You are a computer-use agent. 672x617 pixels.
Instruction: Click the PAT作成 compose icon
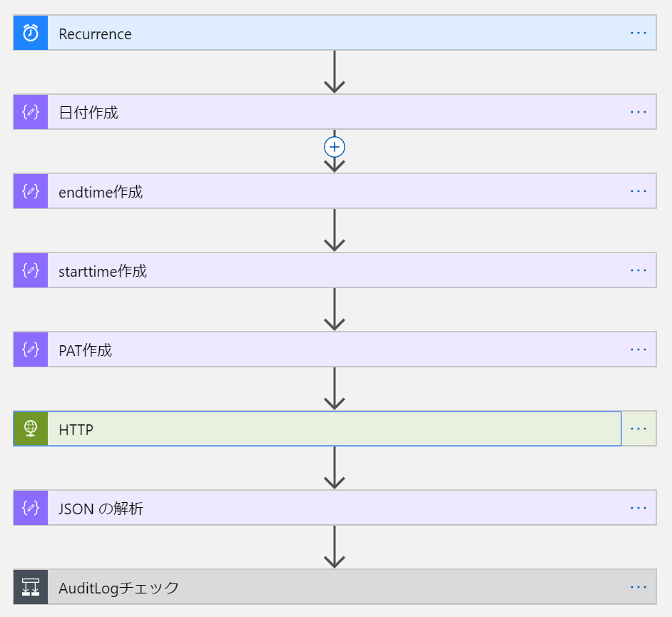pos(31,350)
